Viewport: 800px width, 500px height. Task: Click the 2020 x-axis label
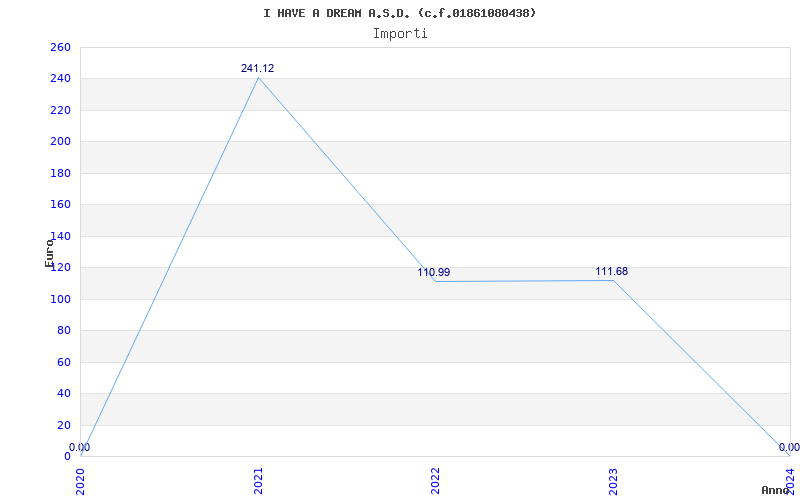[x=81, y=482]
